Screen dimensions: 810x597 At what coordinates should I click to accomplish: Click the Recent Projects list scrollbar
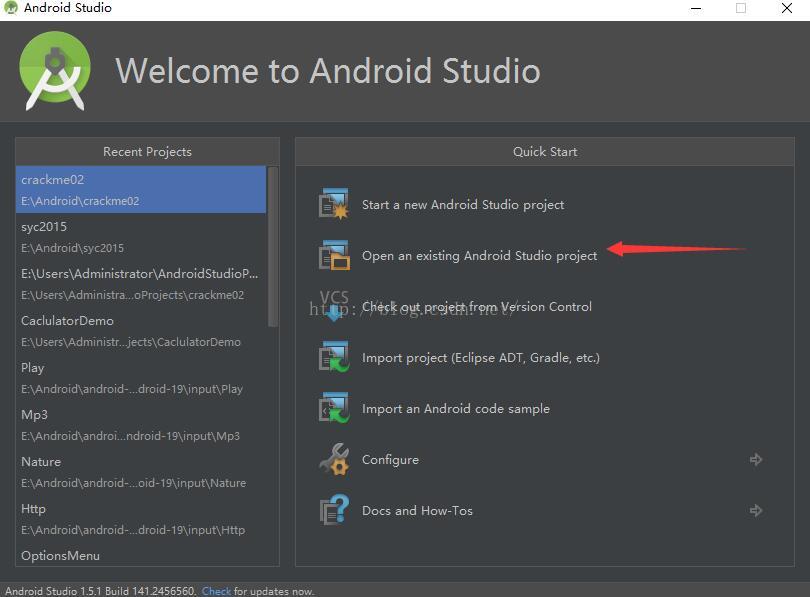[273, 247]
